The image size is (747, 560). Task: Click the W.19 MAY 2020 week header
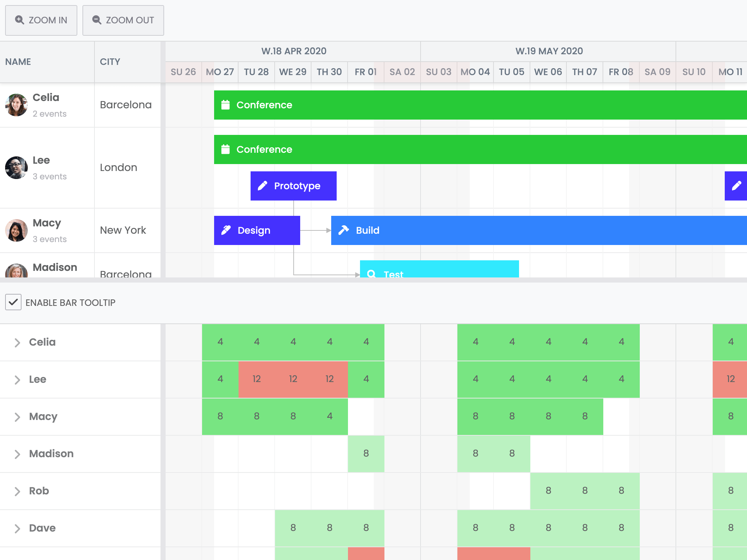[x=549, y=51]
